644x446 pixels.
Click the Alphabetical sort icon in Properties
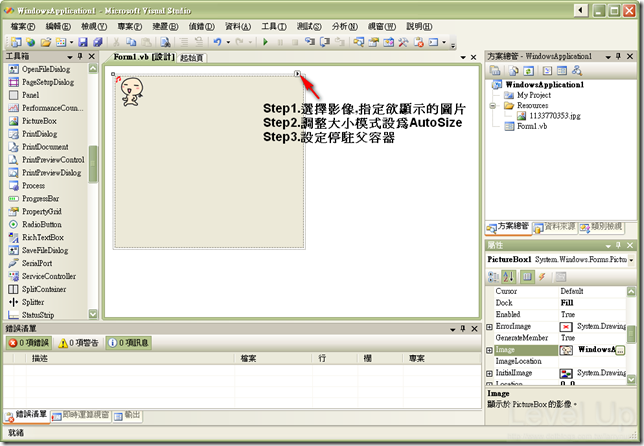508,277
